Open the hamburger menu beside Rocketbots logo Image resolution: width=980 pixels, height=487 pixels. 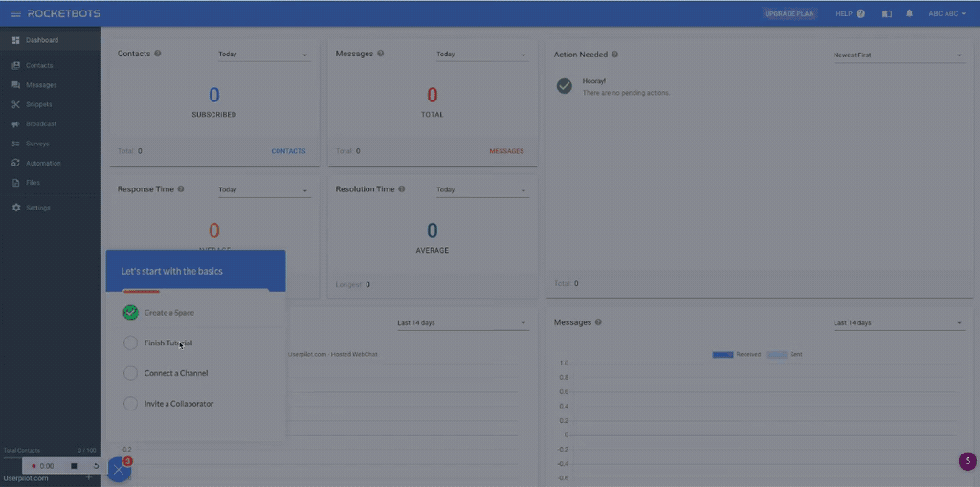pyautogui.click(x=15, y=13)
